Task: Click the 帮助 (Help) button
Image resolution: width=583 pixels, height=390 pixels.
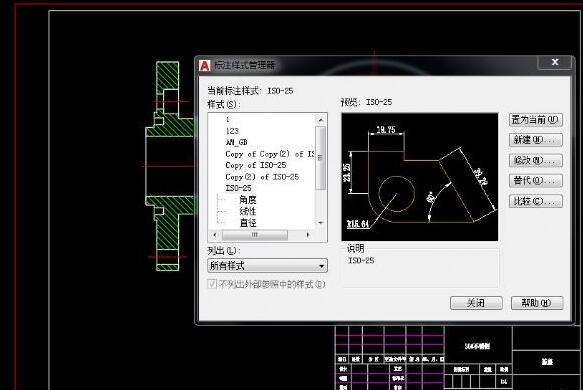Action: pos(537,303)
